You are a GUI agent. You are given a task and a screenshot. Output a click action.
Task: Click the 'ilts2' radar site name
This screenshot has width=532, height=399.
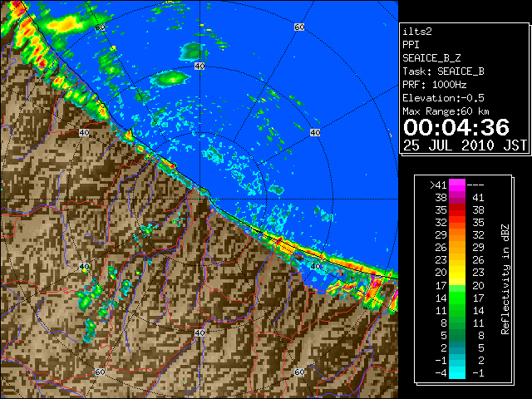417,32
